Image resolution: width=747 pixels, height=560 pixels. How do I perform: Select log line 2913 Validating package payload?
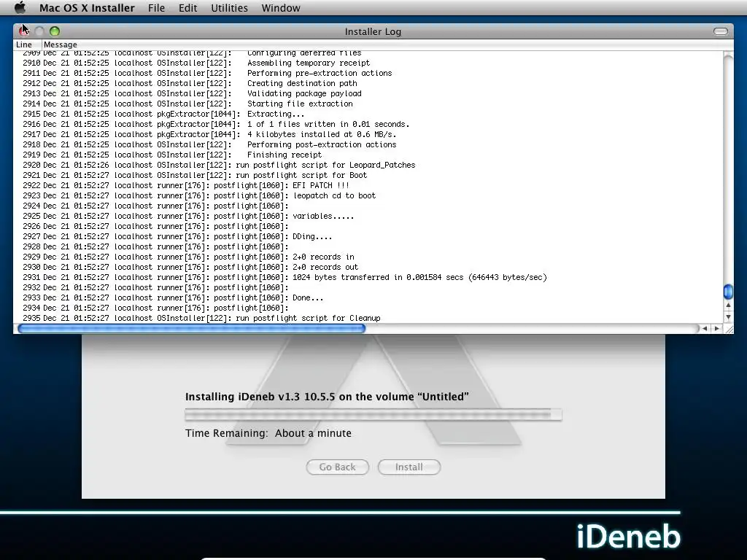[x=368, y=93]
